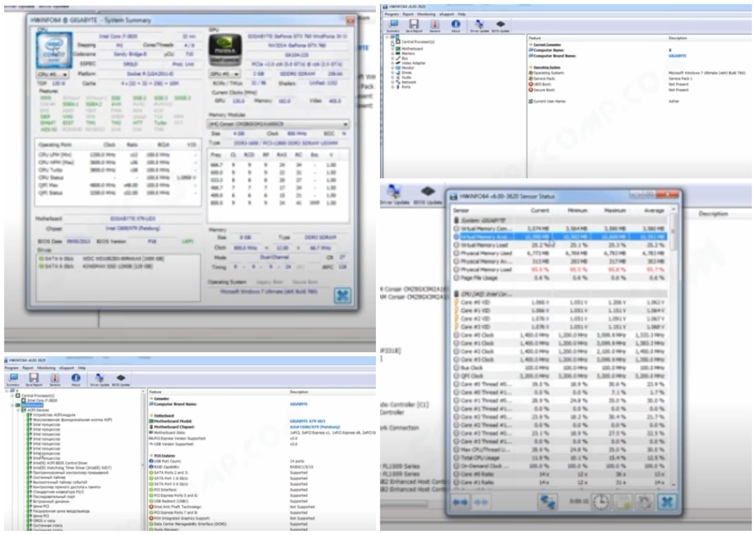Click GIGABYTE link beside Computer Brand Name in OS window
The height and width of the screenshot is (535, 756).
pyautogui.click(x=677, y=56)
